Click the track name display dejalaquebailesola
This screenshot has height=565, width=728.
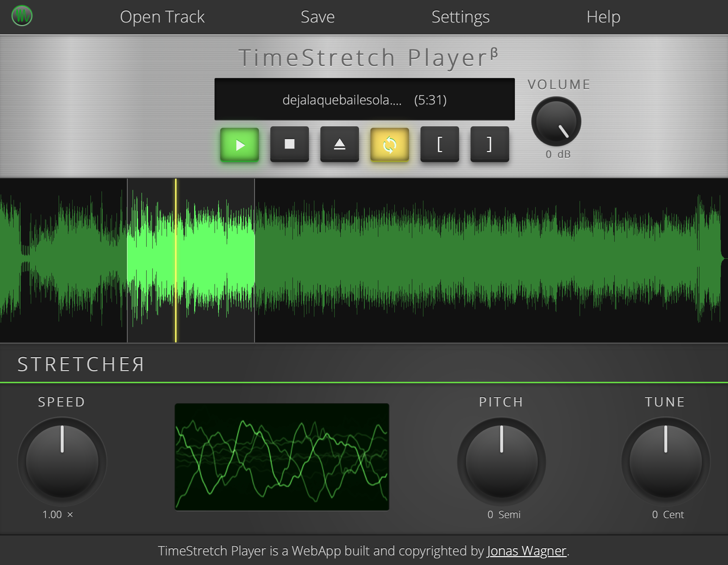point(342,100)
